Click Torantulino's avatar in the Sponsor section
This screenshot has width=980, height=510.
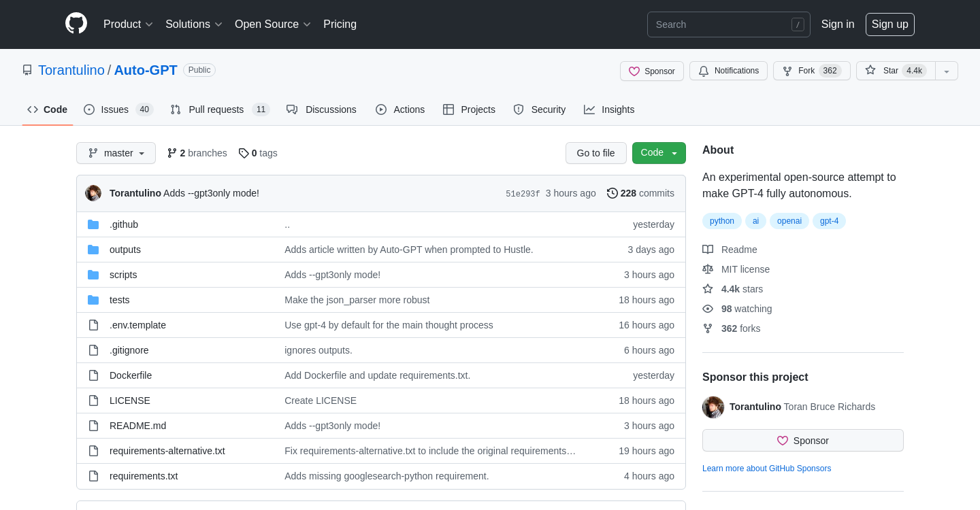click(x=713, y=407)
